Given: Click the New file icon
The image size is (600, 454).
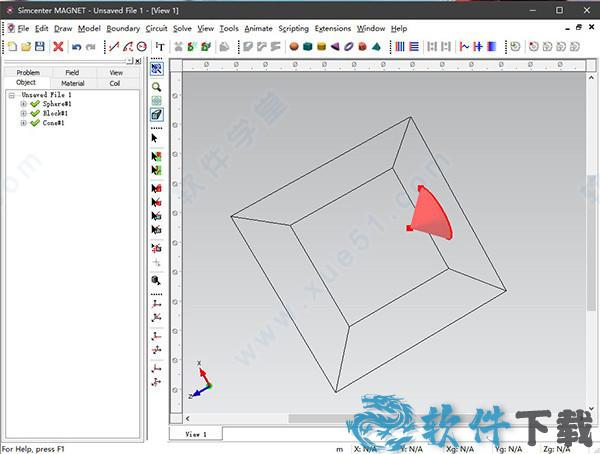Looking at the screenshot, I should point(12,47).
